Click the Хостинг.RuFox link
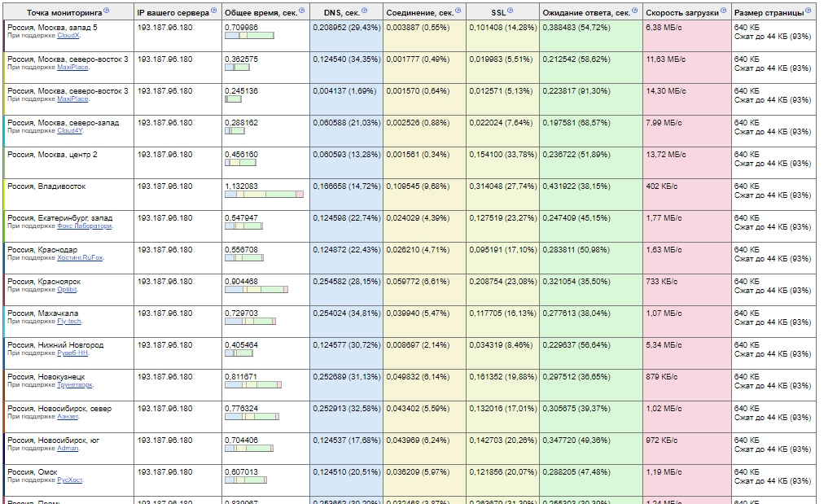The height and width of the screenshot is (504, 837). pyautogui.click(x=80, y=258)
